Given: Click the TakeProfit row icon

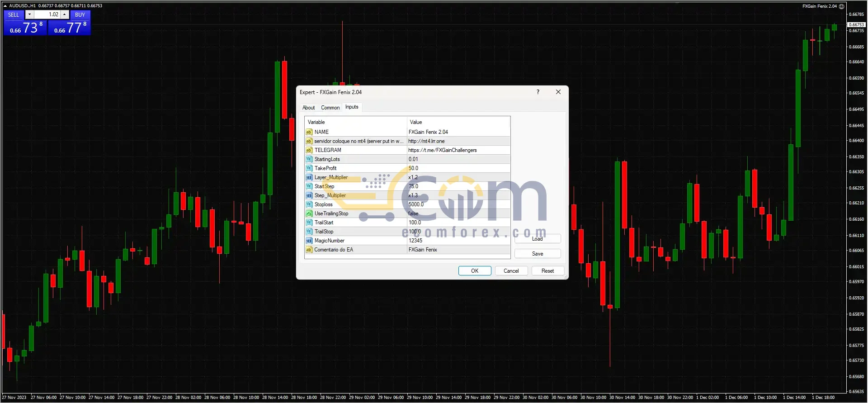Looking at the screenshot, I should coord(309,168).
